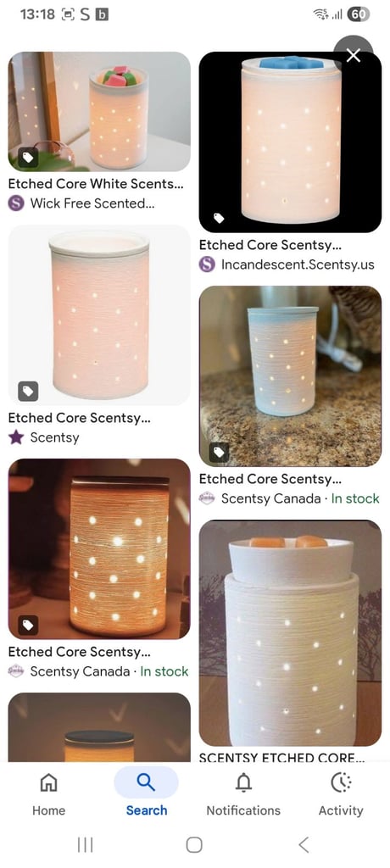The height and width of the screenshot is (868, 390).
Task: Open the SCENTSY ETCHED CORE... warmer thumbnail
Action: (x=290, y=632)
